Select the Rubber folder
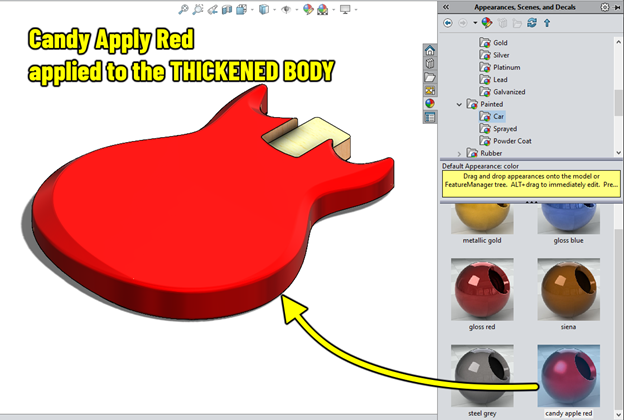624x420 pixels. (484, 153)
